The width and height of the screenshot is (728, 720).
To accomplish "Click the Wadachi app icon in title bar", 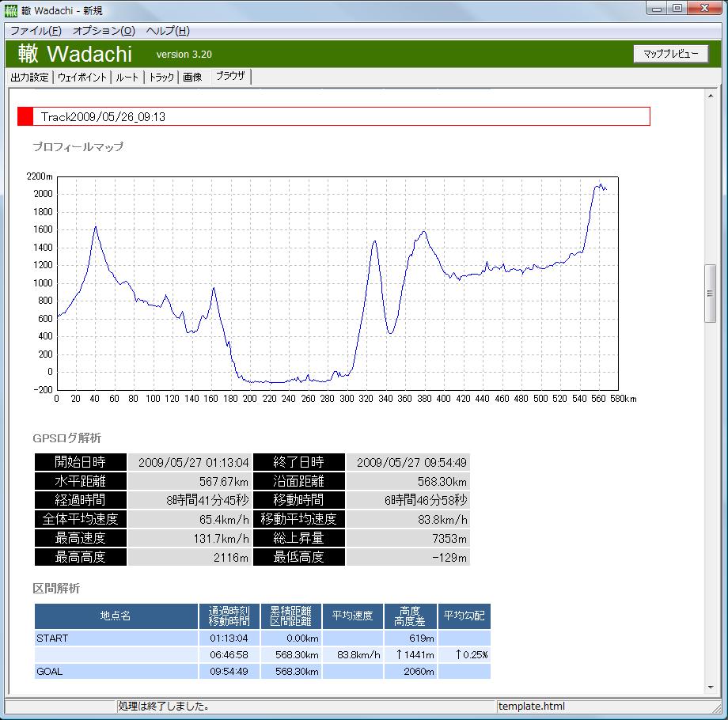I will [11, 10].
